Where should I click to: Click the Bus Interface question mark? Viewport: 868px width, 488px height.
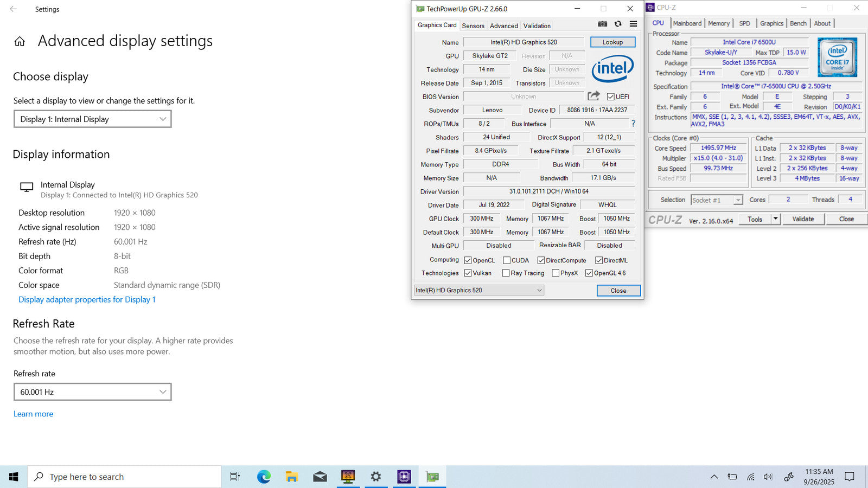(633, 124)
